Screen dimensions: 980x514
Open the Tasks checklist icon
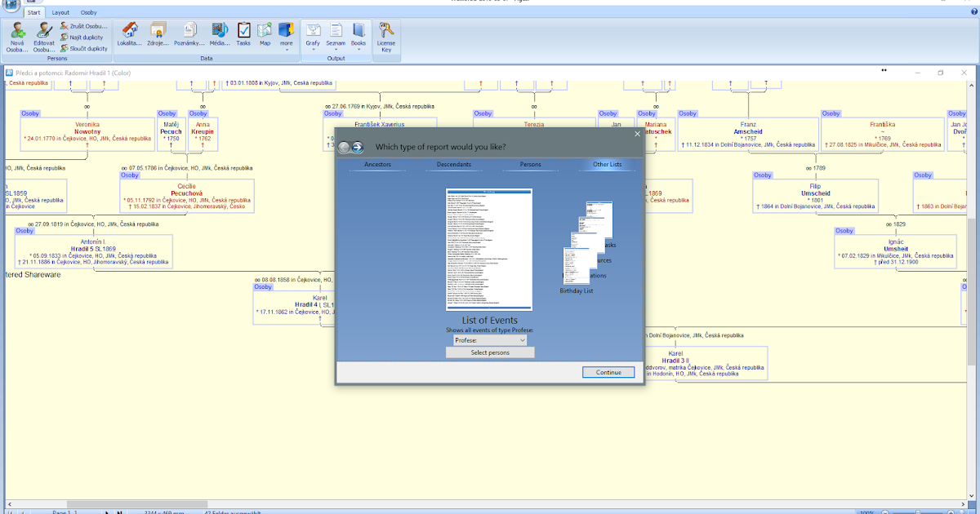tap(243, 34)
